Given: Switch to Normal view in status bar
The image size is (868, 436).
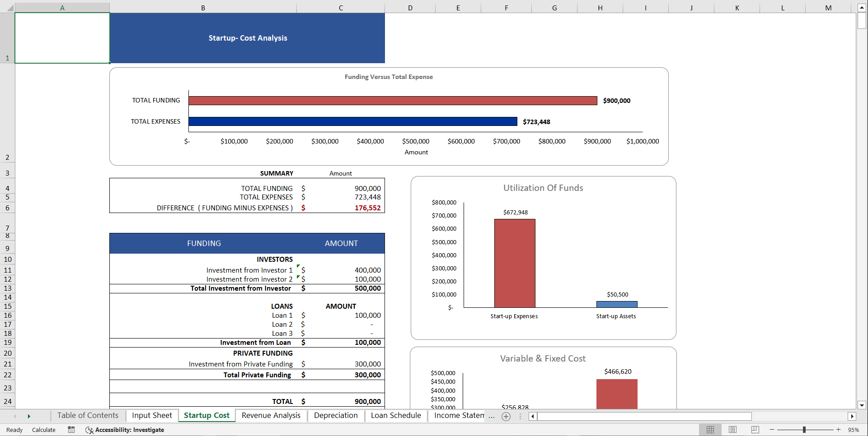Looking at the screenshot, I should 710,430.
